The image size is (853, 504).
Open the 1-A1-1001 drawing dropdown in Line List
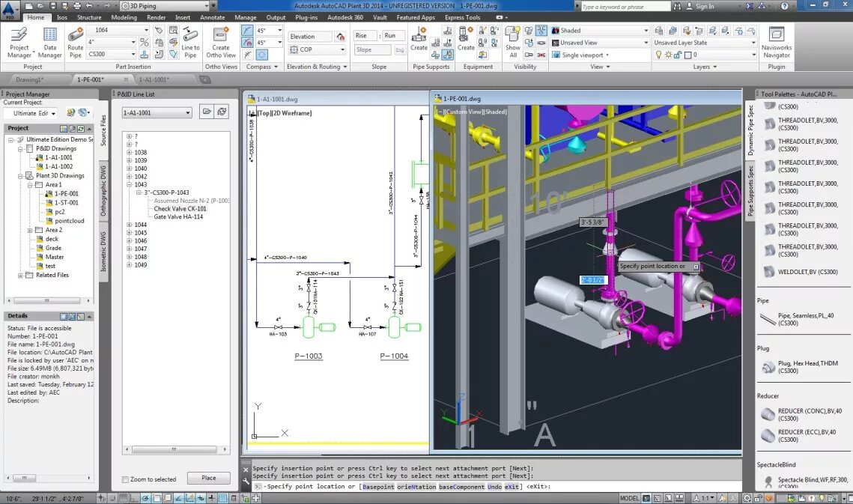coord(157,112)
